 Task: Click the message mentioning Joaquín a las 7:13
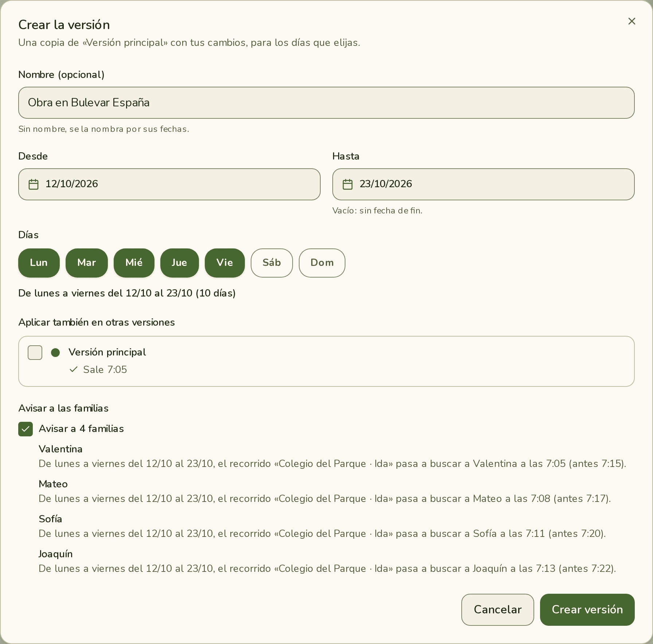[x=327, y=569]
